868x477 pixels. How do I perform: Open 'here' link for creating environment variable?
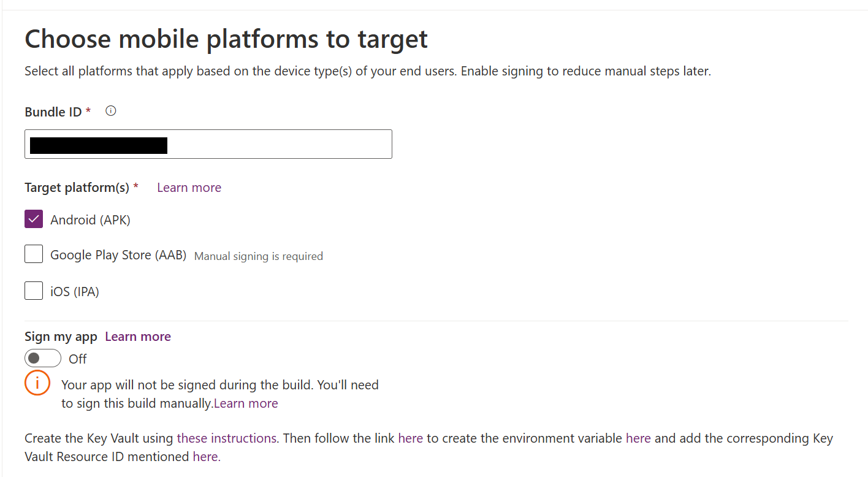click(638, 438)
